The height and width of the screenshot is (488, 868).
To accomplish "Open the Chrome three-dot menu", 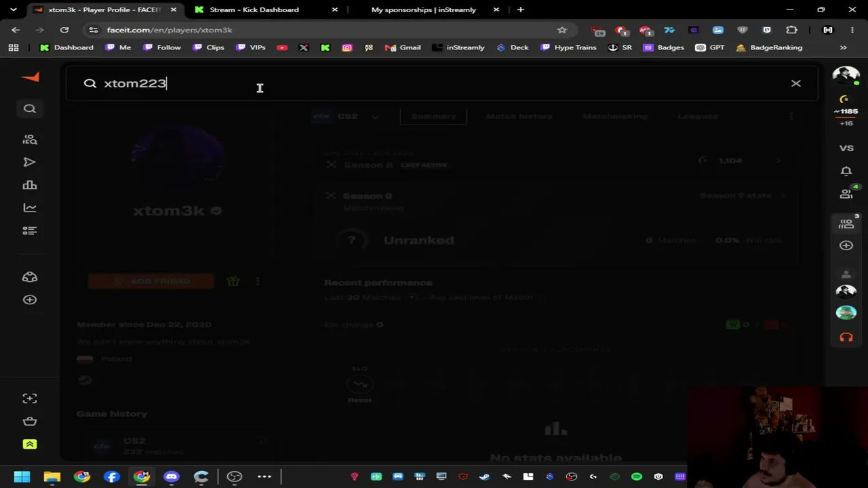I will [x=852, y=30].
